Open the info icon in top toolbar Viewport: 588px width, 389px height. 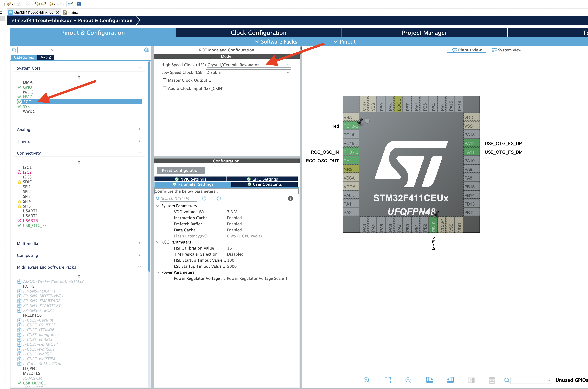[x=79, y=4]
